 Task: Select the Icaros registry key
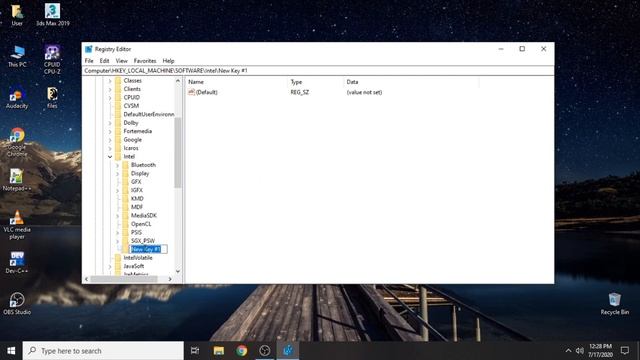(x=131, y=148)
